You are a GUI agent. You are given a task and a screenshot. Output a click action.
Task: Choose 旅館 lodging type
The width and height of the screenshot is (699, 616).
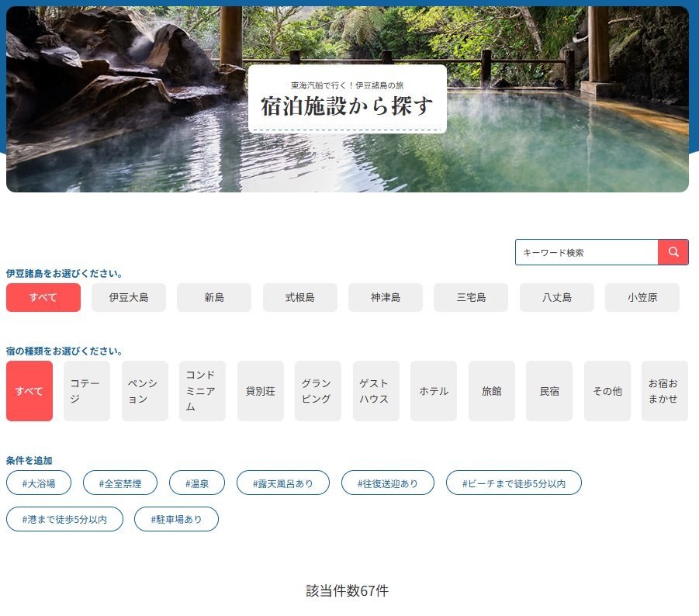492,391
